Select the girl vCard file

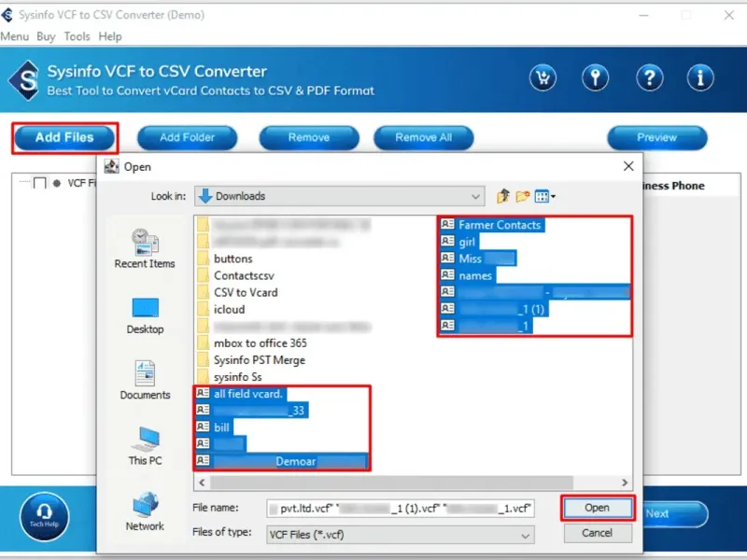[458, 242]
